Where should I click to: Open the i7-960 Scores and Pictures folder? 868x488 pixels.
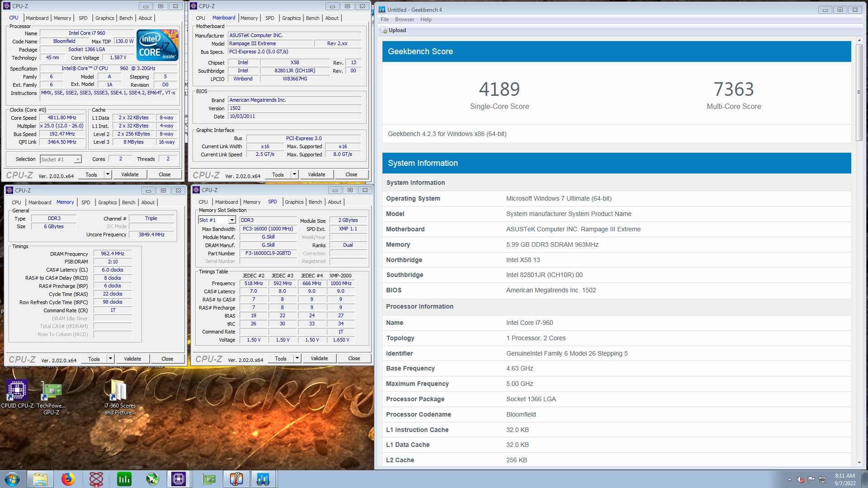(x=120, y=397)
